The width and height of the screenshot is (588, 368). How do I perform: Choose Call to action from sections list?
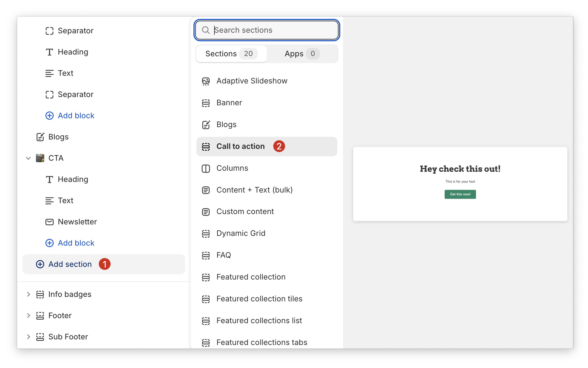click(x=240, y=147)
